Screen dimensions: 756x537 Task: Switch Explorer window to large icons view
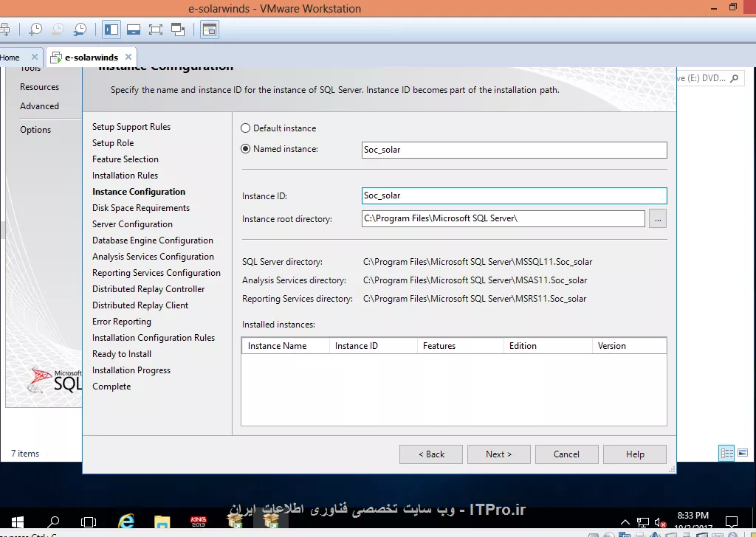(743, 453)
